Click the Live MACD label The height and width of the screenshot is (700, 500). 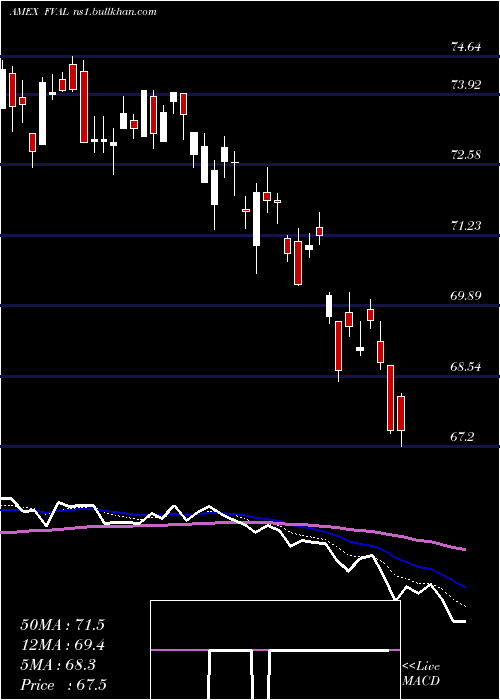(421, 673)
